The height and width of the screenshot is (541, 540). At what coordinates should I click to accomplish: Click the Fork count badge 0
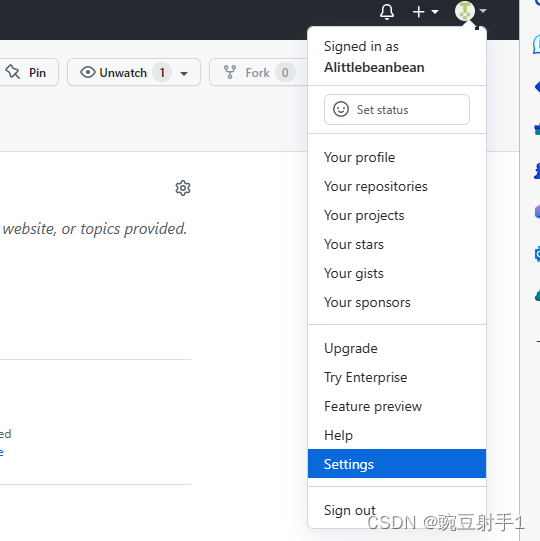285,72
